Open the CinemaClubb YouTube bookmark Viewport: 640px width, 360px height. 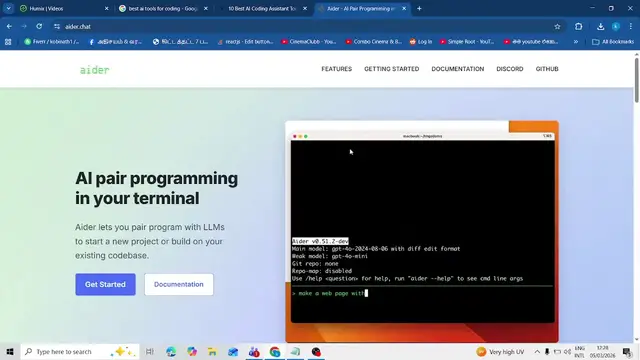pyautogui.click(x=309, y=42)
